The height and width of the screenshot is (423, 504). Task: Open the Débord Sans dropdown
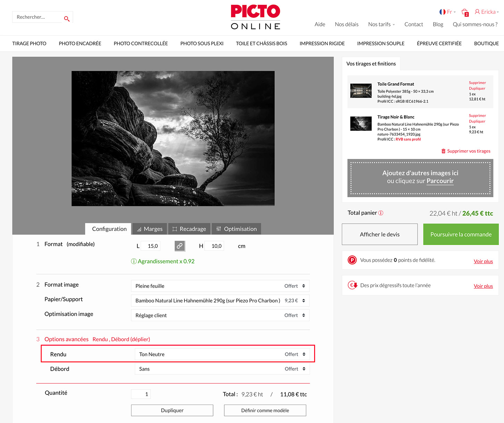(x=222, y=369)
